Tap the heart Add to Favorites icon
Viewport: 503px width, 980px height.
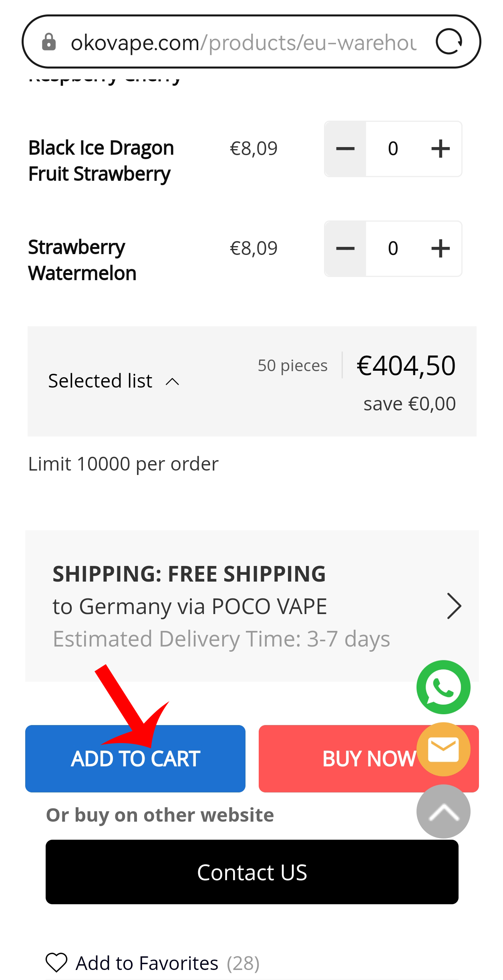tap(56, 963)
